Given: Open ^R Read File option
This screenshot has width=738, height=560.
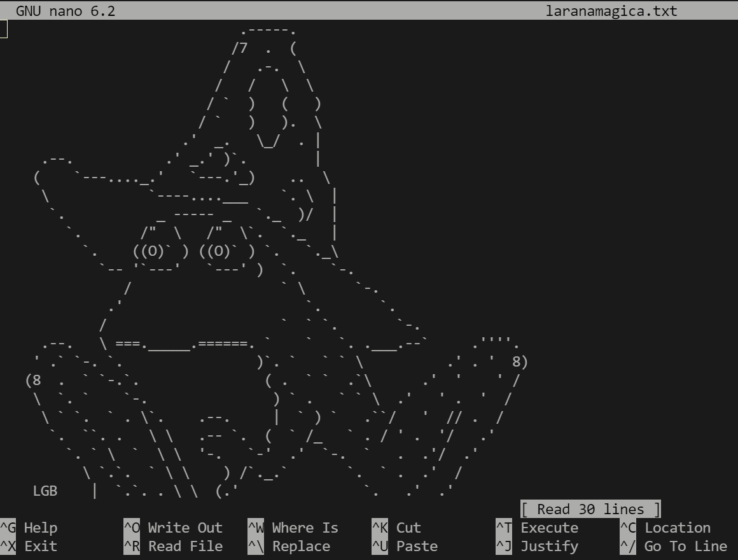Looking at the screenshot, I should pyautogui.click(x=173, y=546).
